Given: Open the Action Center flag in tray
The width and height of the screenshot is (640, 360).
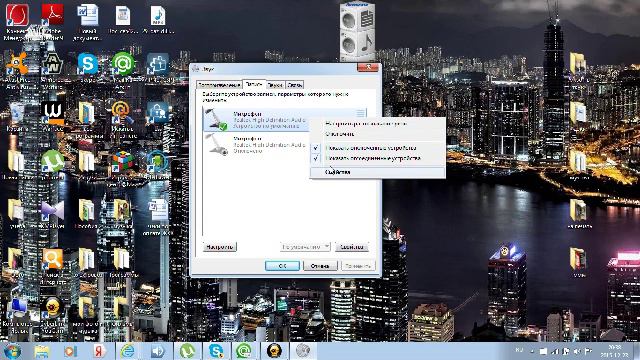Looking at the screenshot, I should point(588,351).
